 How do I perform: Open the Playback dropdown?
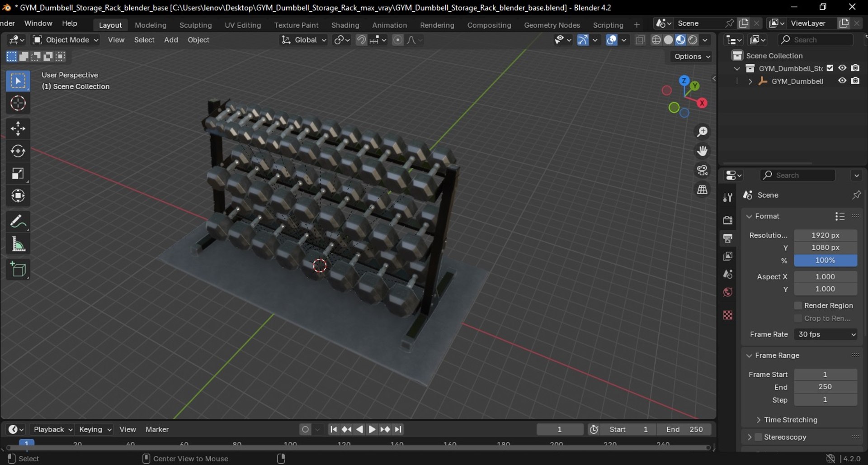[52, 429]
